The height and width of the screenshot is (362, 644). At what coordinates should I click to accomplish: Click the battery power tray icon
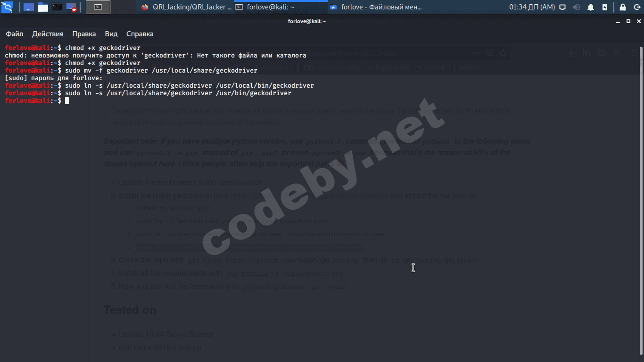coord(605,7)
